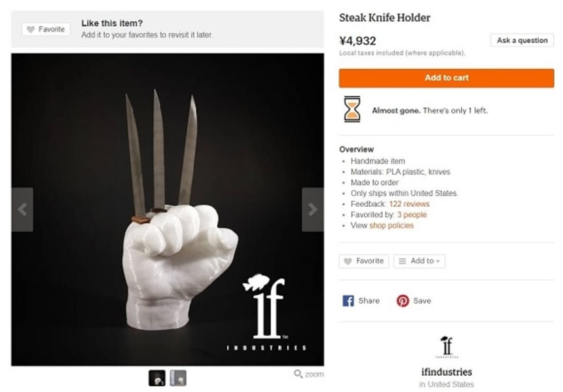Select the second product thumbnail
This screenshot has width=563, height=392.
178,378
